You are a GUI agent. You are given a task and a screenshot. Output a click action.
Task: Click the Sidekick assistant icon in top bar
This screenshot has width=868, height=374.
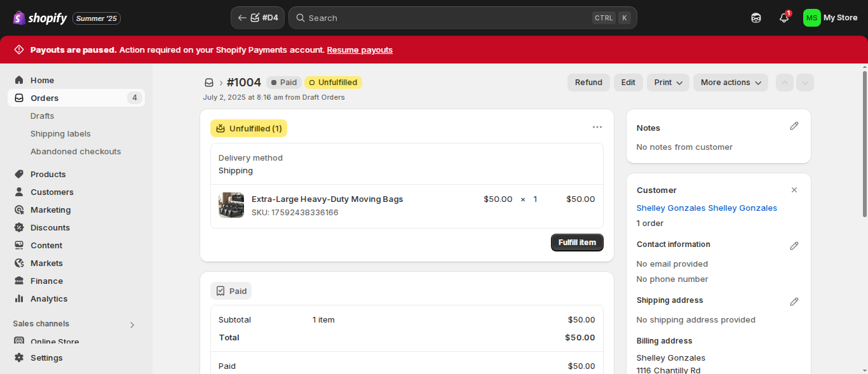756,18
